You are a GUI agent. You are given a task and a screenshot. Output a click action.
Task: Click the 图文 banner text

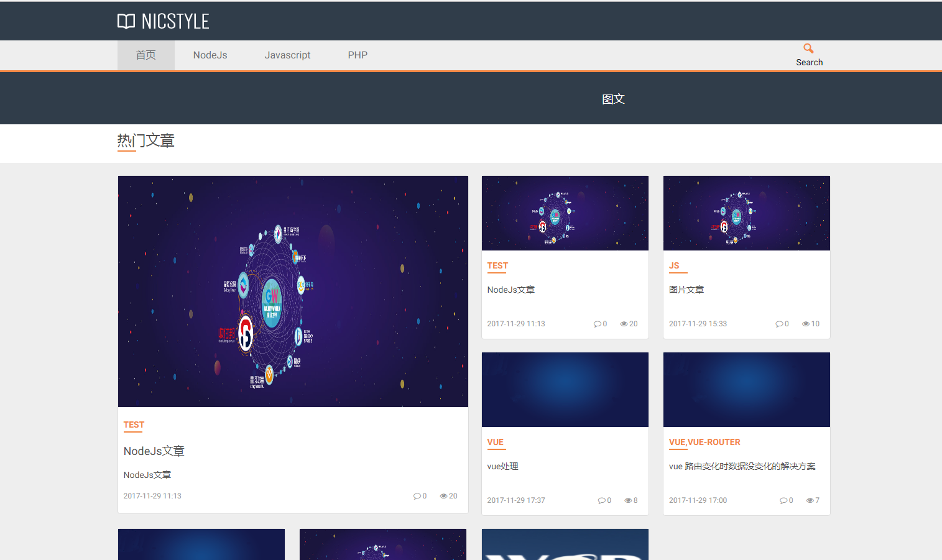613,99
